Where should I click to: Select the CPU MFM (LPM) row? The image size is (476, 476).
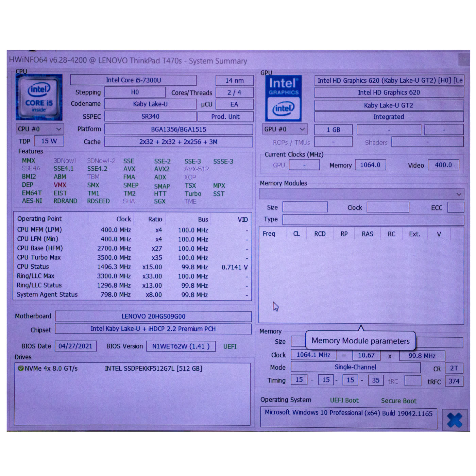133,230
